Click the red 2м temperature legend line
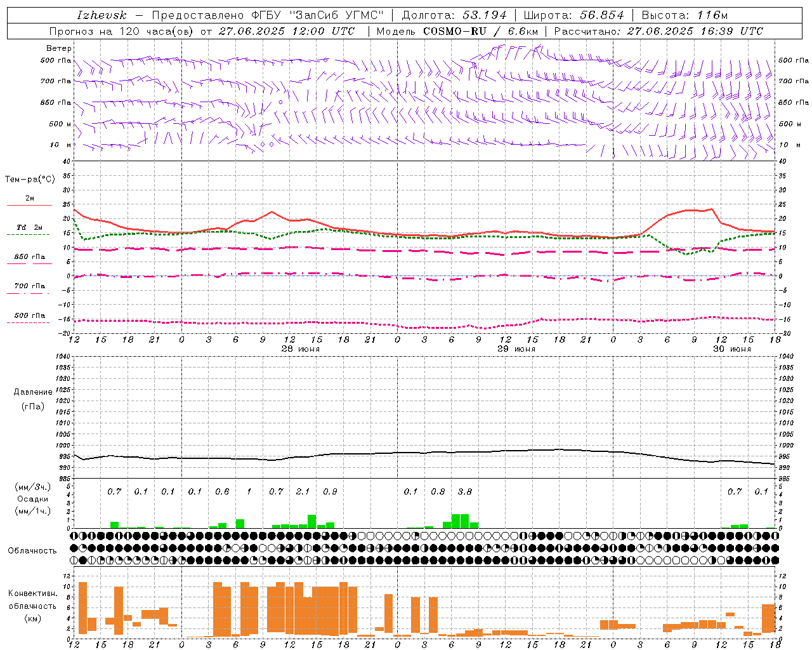812x650 pixels. point(29,205)
